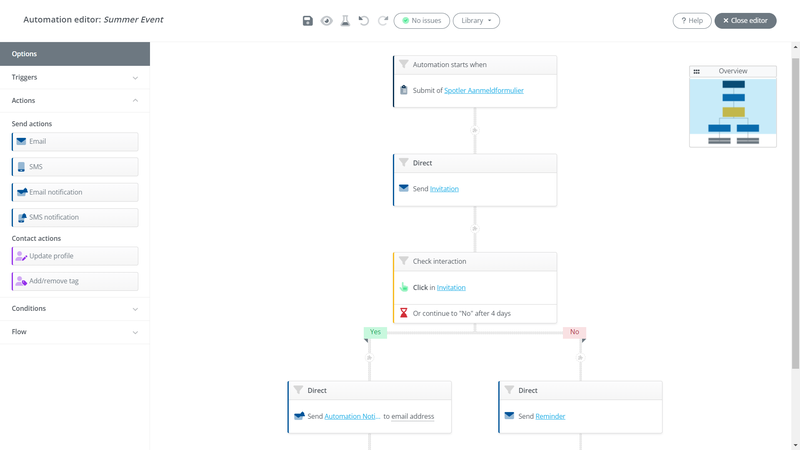Click the No issues status button
Viewport: 800px width, 450px height.
(421, 20)
